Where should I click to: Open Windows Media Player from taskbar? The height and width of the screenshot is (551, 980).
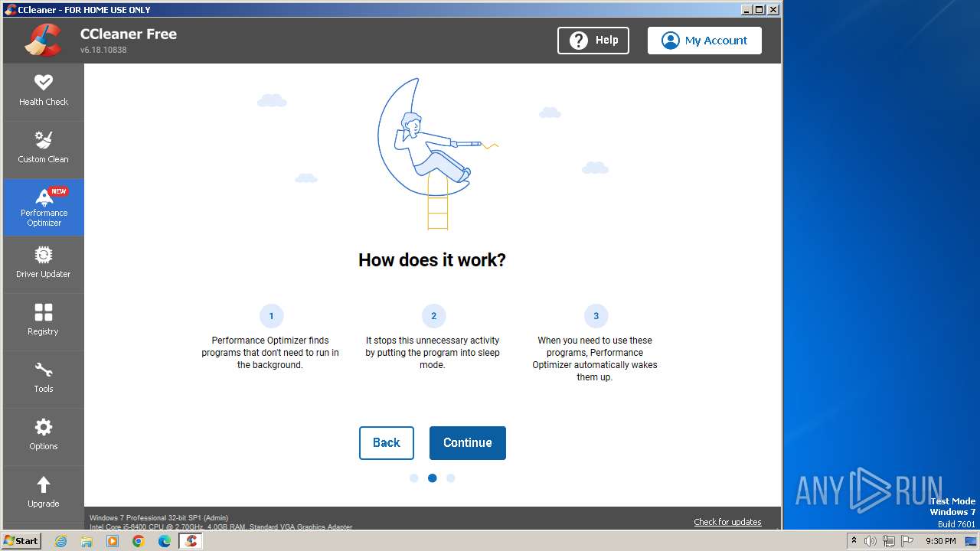pos(113,541)
